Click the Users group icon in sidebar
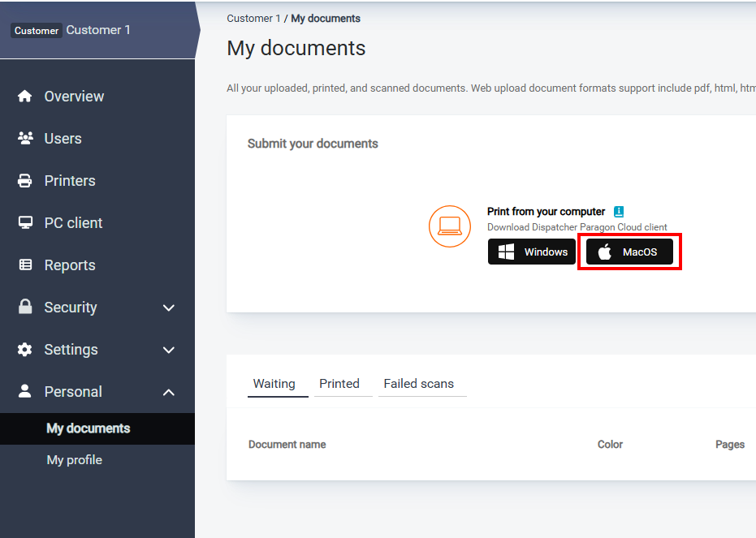Screen dimensions: 756x538 pyautogui.click(x=25, y=139)
